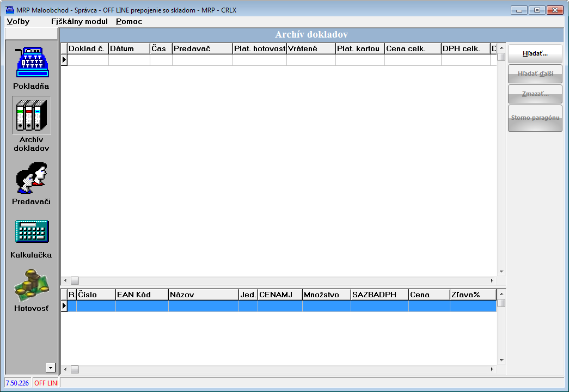The image size is (569, 392).
Task: Expand sidebar list with down arrow
Action: click(x=51, y=367)
